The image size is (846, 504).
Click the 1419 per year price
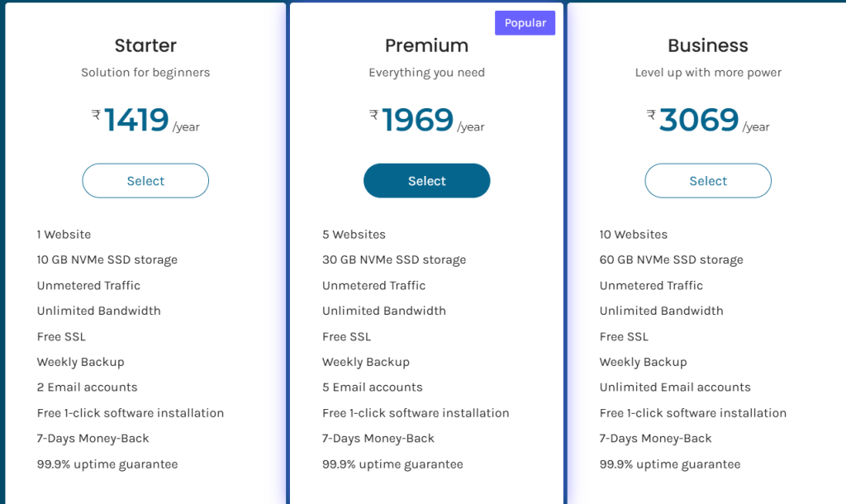tap(137, 121)
